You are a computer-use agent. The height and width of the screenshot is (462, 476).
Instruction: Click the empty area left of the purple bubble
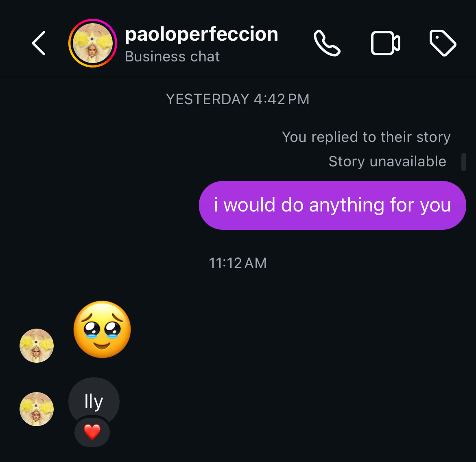(102, 205)
